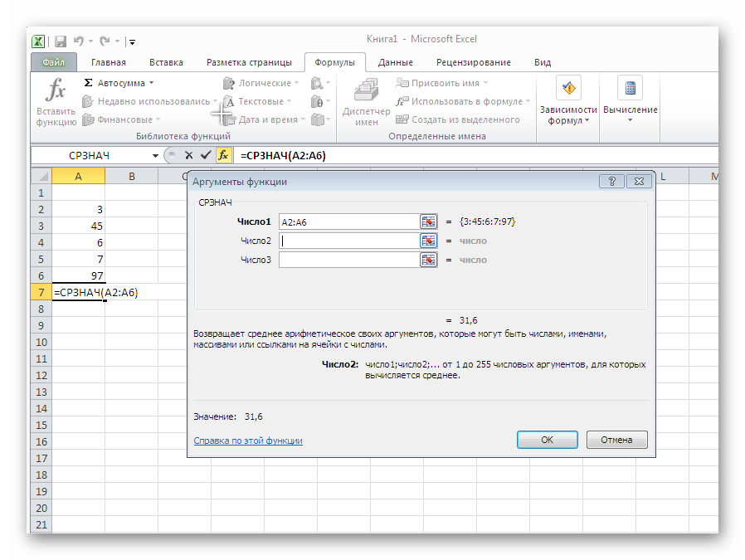Switch to the Главная ribbon tab
This screenshot has width=745, height=560.
[109, 61]
